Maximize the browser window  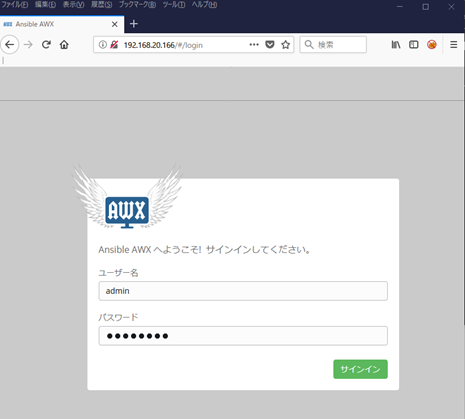425,7
